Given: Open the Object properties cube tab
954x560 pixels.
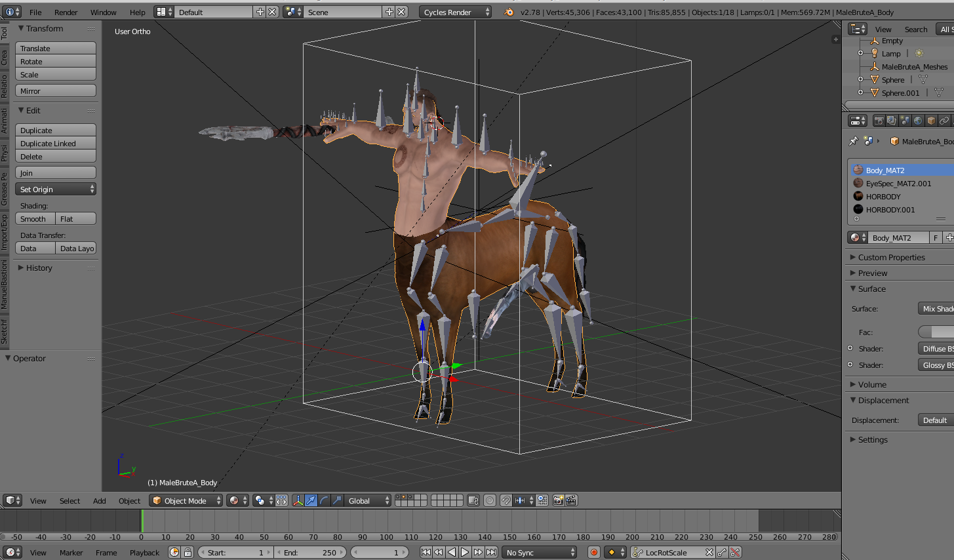Looking at the screenshot, I should (x=931, y=121).
